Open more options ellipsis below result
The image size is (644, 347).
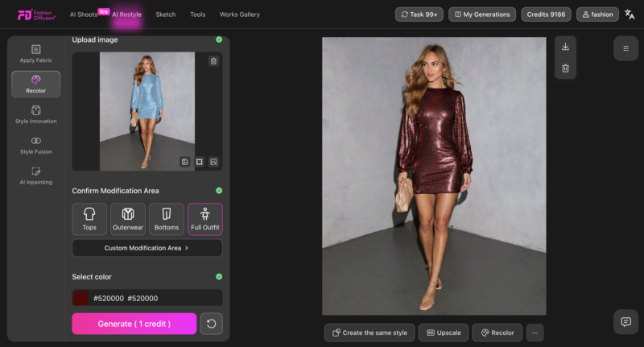[x=535, y=333]
